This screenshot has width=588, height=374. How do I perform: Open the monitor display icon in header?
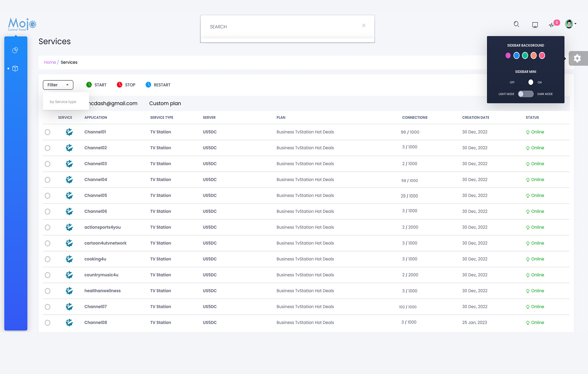tap(535, 25)
